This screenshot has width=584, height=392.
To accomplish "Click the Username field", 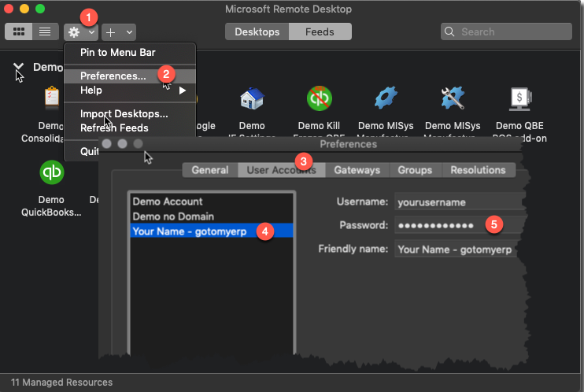I will coord(460,202).
